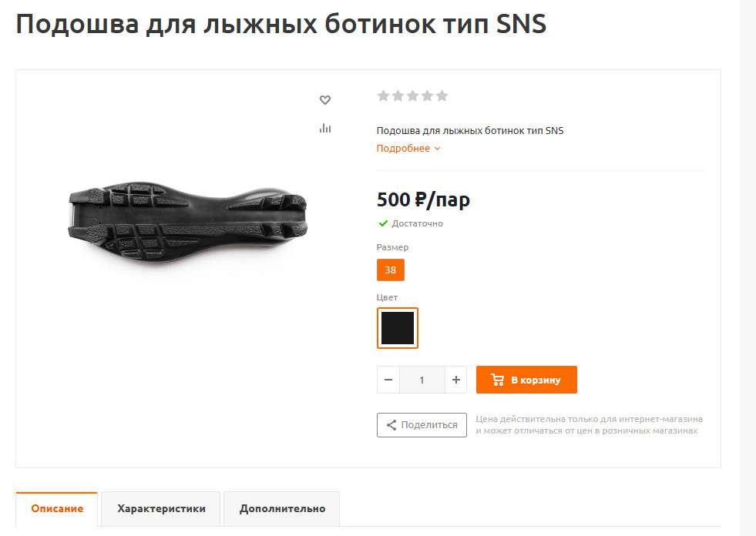
Task: Click the share icon in Поделиться
Action: [x=391, y=425]
